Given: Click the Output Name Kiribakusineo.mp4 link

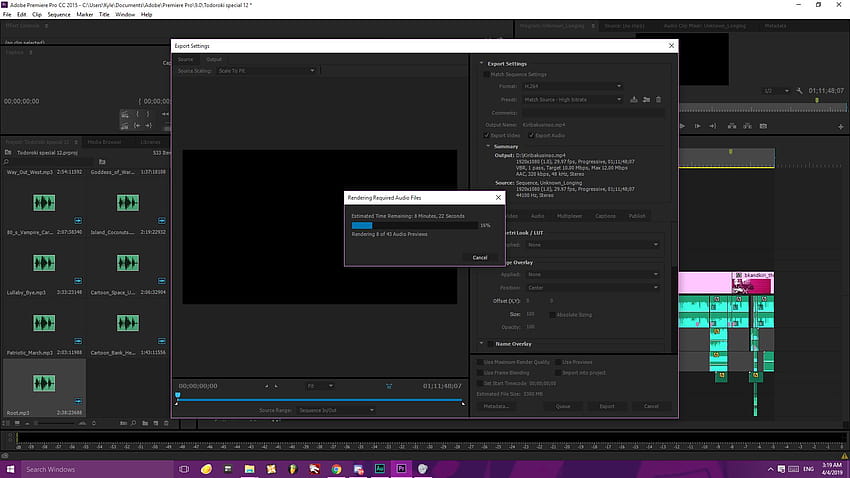Looking at the screenshot, I should [544, 125].
